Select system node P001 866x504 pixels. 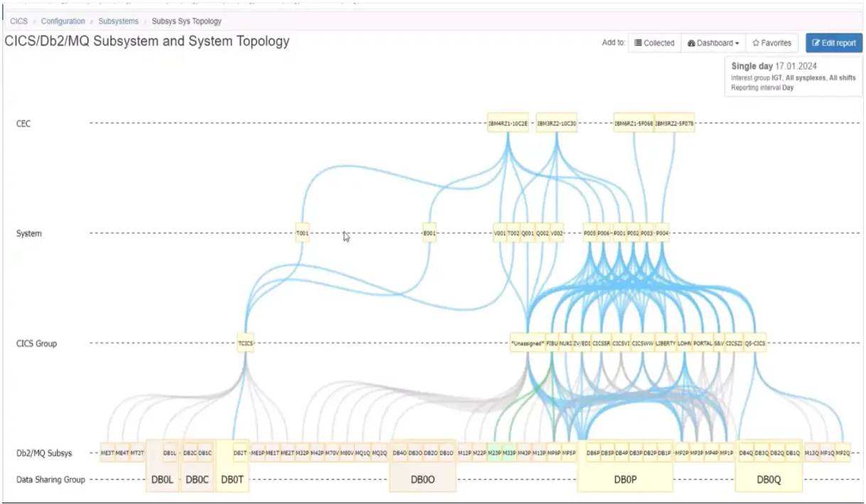[x=619, y=233]
